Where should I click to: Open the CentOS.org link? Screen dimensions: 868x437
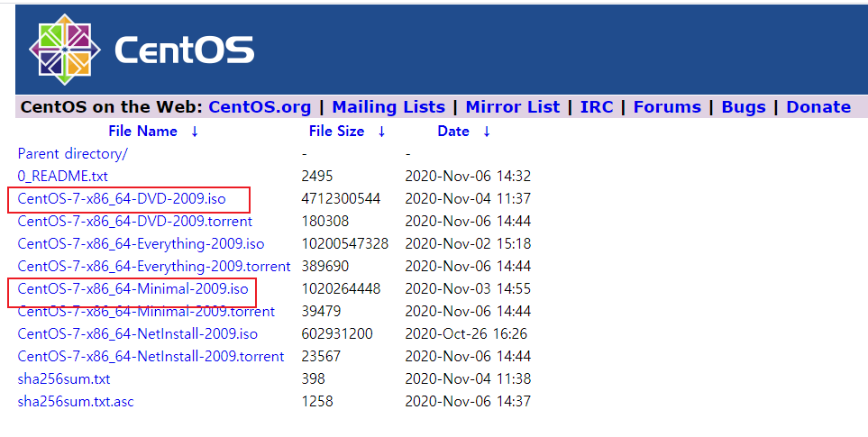coord(260,106)
